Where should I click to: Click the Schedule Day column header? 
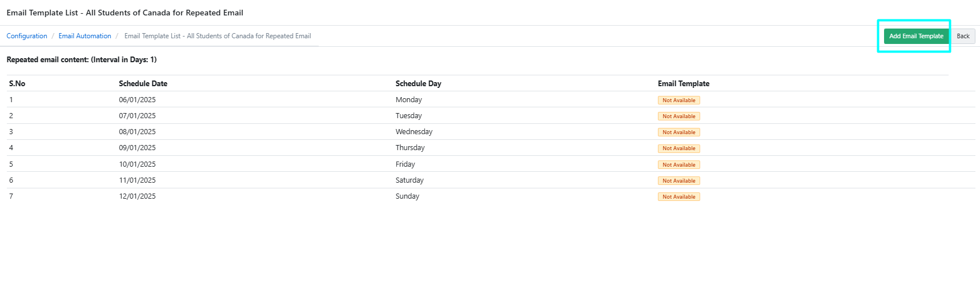point(418,83)
